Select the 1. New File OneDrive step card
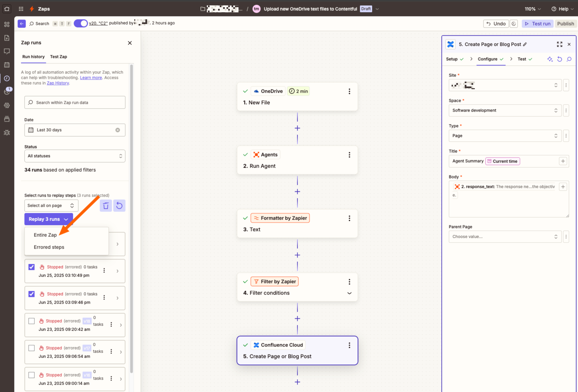578x392 pixels. (x=297, y=97)
